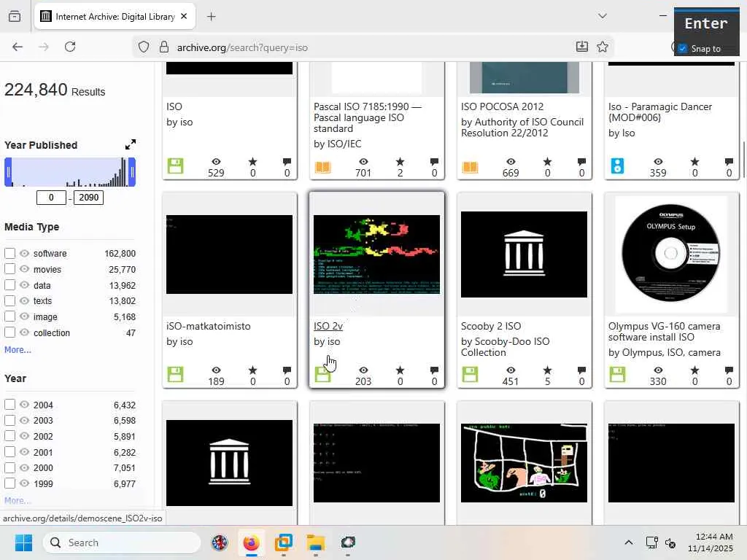Viewport: 747px width, 560px height.
Task: Open the Windows Start menu
Action: [x=23, y=542]
